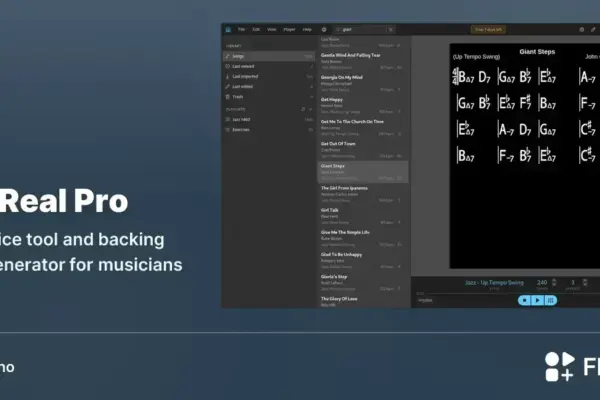
Task: Adjust the tempo stepper beside 240
Action: (554, 282)
